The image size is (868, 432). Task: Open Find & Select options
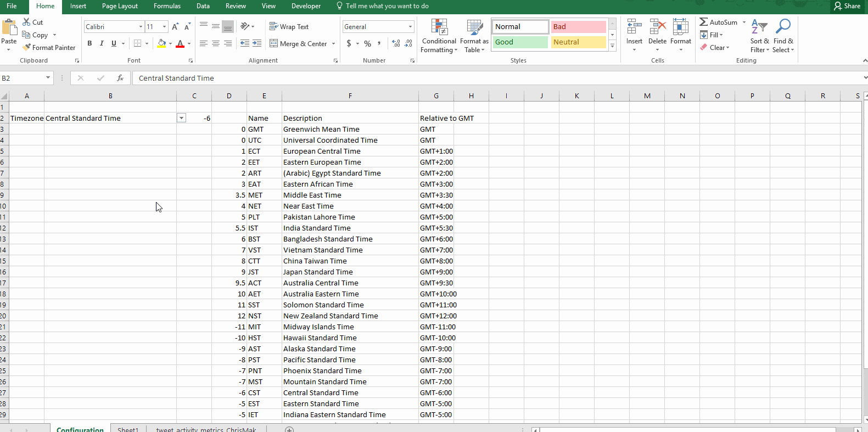[x=783, y=36]
